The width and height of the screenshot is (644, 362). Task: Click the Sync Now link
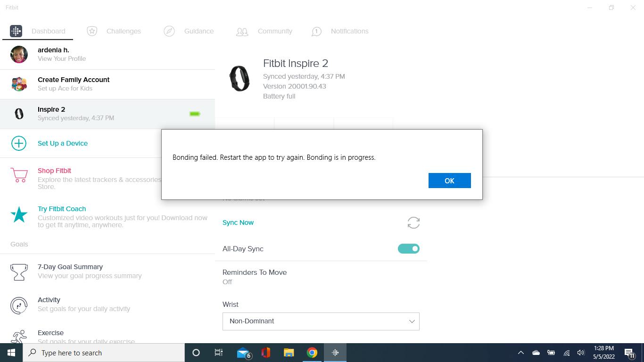coord(238,222)
